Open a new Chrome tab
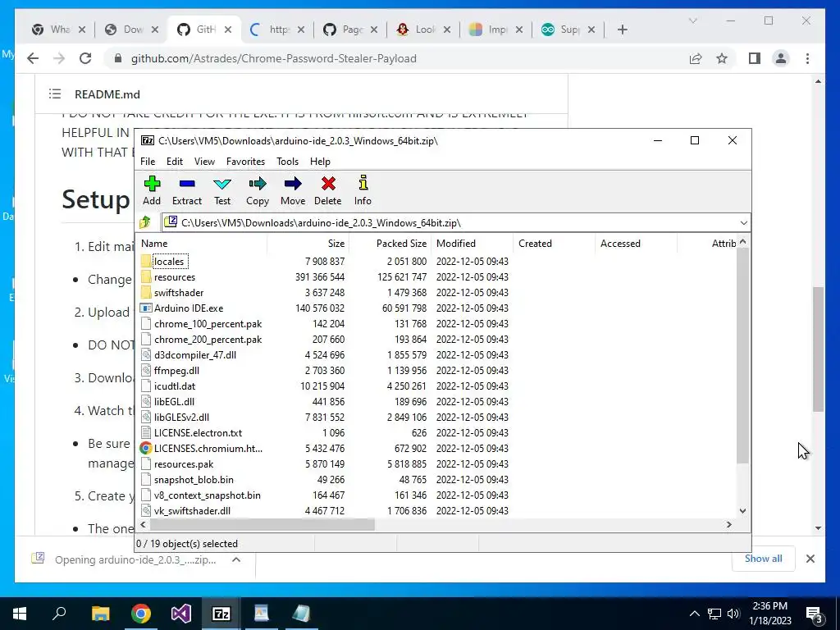 (x=622, y=30)
